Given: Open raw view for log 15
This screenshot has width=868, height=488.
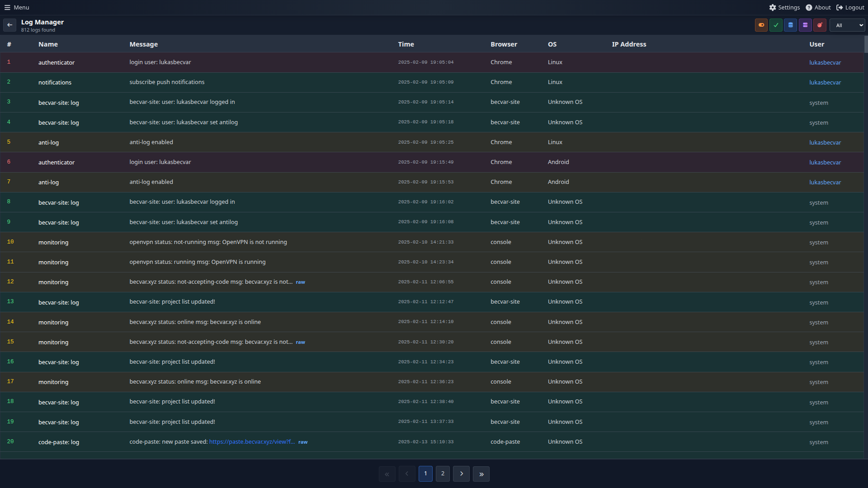Looking at the screenshot, I should pyautogui.click(x=300, y=342).
